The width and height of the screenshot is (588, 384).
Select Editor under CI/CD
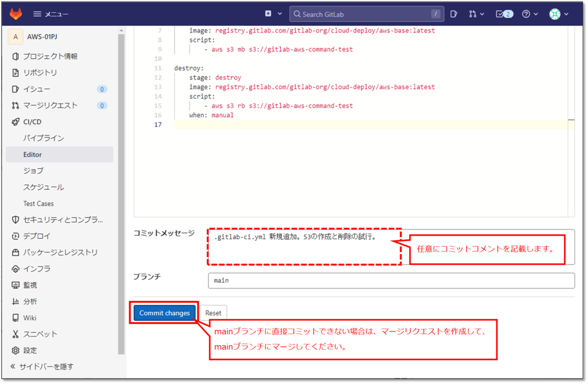tap(60, 154)
